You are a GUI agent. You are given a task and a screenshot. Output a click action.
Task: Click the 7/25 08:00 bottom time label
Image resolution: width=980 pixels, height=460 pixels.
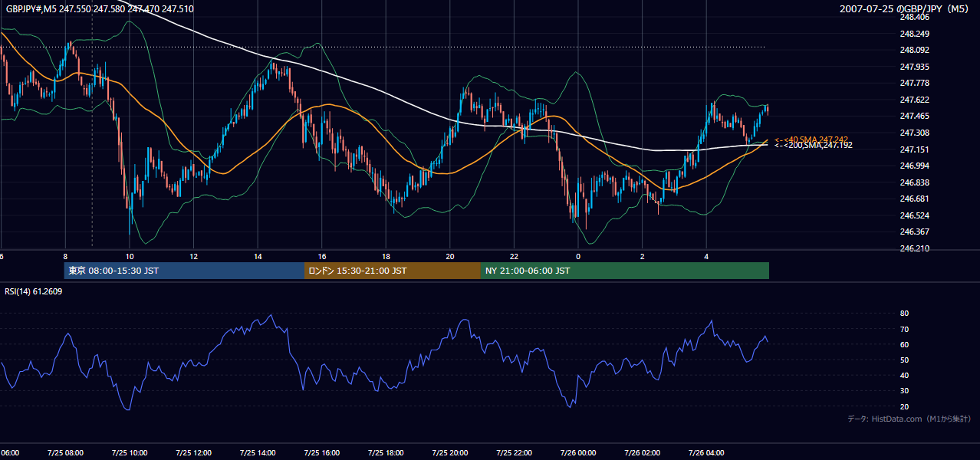(65, 452)
